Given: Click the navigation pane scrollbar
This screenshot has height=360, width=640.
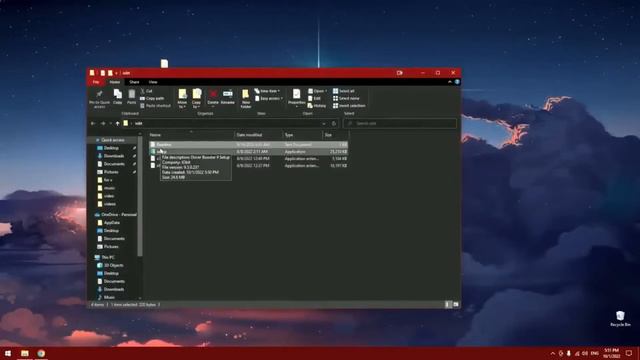Looking at the screenshot, I should 140,196.
